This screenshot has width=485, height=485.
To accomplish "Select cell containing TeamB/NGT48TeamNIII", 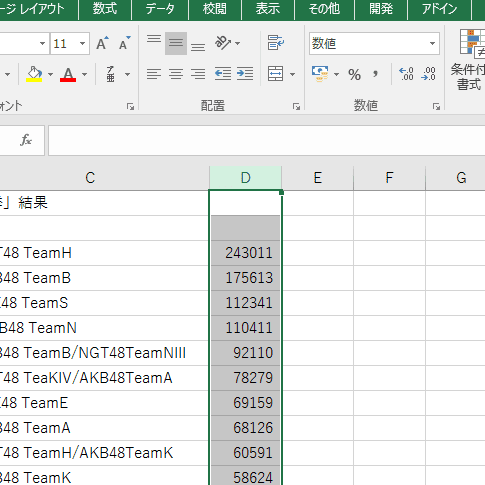I will click(x=104, y=353).
